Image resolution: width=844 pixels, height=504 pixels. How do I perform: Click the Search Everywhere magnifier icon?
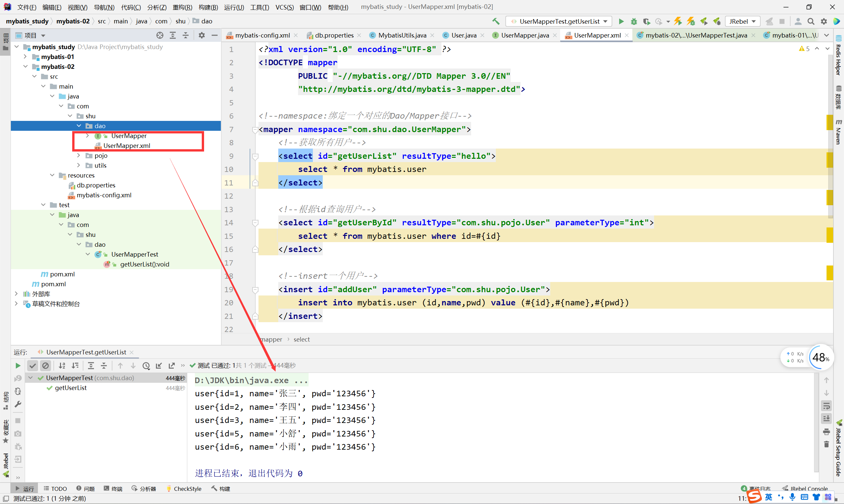[811, 21]
